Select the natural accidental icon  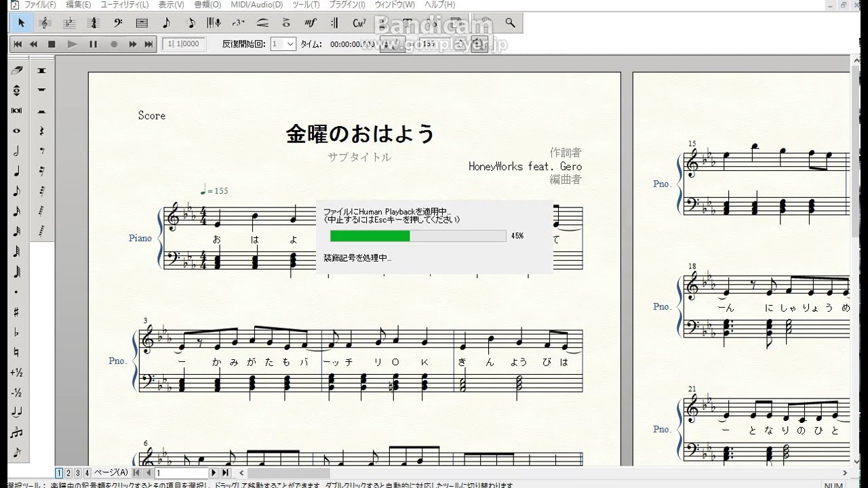click(x=17, y=352)
